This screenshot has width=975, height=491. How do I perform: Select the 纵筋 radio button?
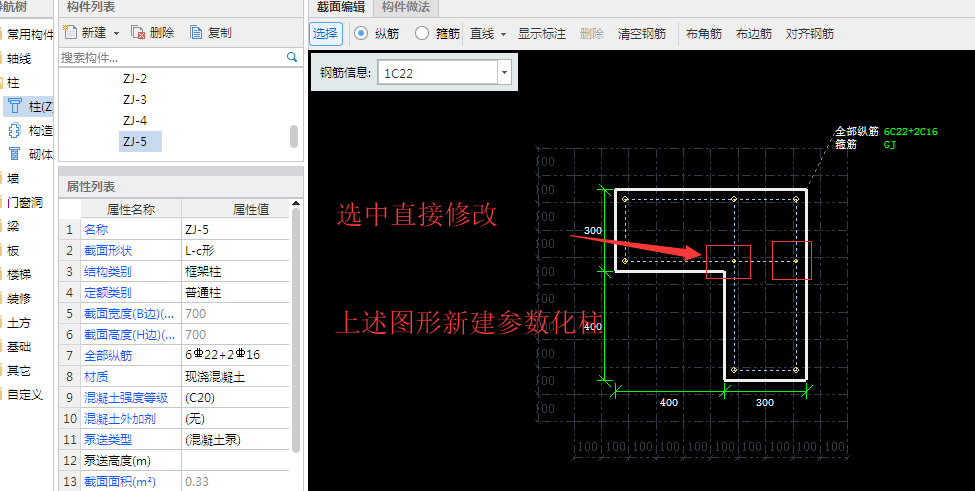point(361,33)
